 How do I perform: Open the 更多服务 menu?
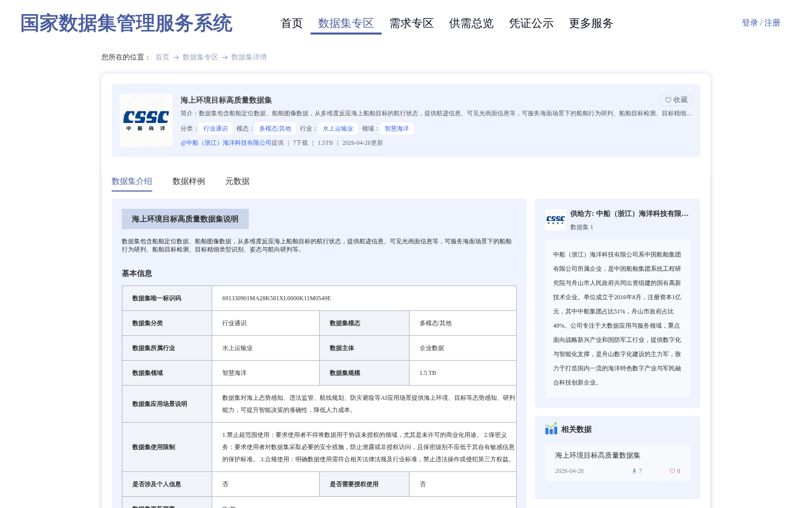coord(591,23)
